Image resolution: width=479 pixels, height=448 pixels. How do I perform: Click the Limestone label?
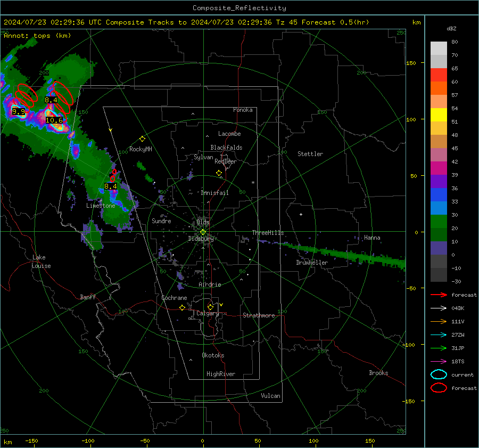pyautogui.click(x=101, y=206)
